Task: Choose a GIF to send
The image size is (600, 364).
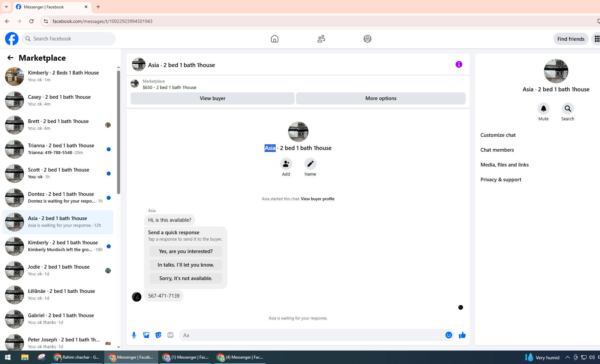Action: point(170,335)
